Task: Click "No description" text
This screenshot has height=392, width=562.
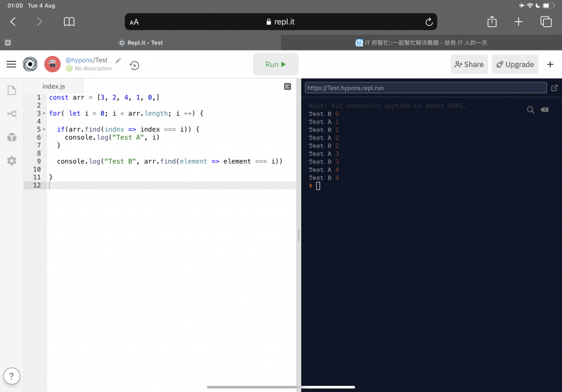Action: click(x=93, y=69)
